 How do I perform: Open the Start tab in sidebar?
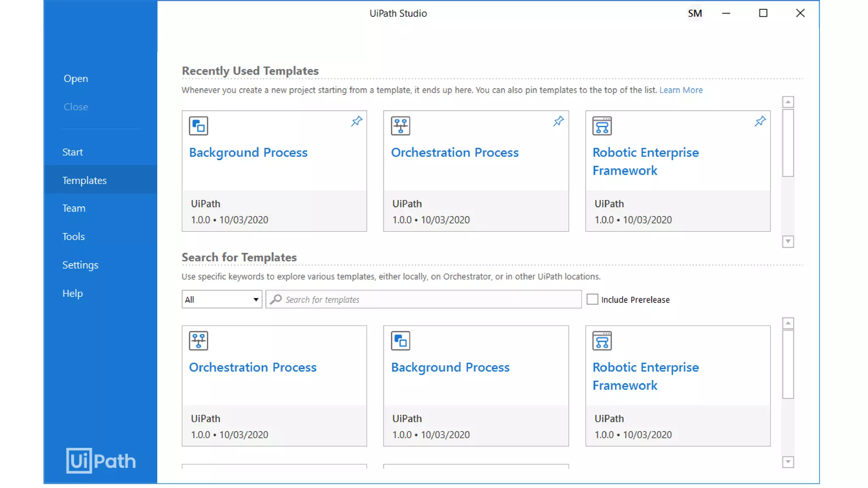pos(72,152)
